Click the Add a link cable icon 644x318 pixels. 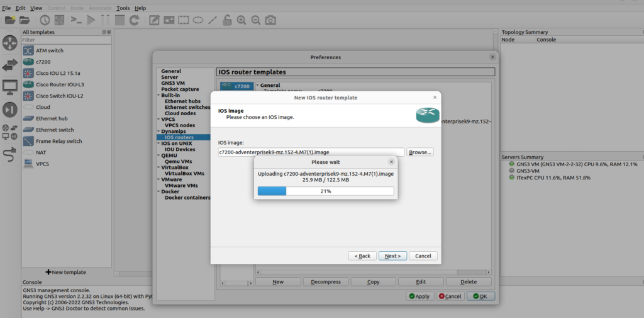pyautogui.click(x=10, y=155)
